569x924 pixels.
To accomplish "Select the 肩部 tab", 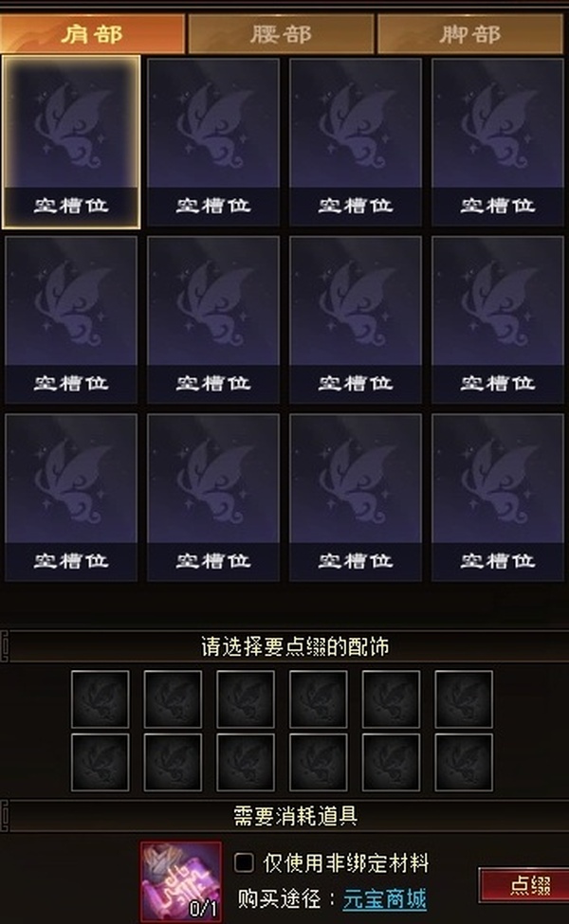I will [x=93, y=34].
